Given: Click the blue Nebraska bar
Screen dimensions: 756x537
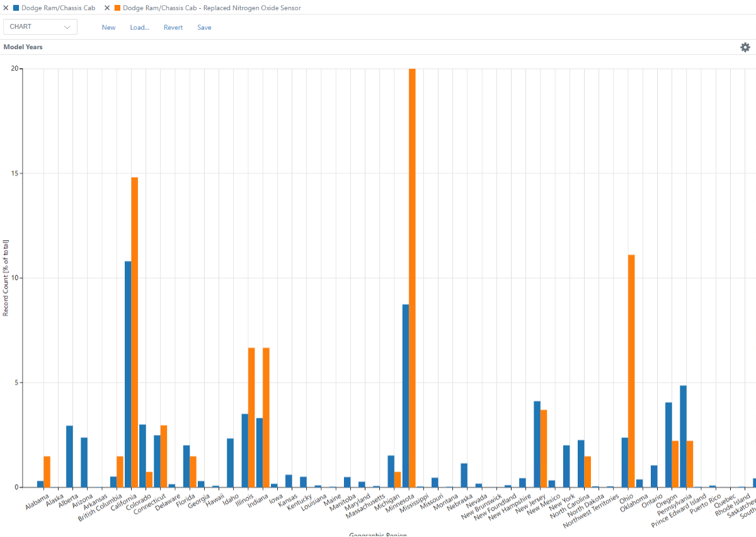Looking at the screenshot, I should click(x=464, y=475).
